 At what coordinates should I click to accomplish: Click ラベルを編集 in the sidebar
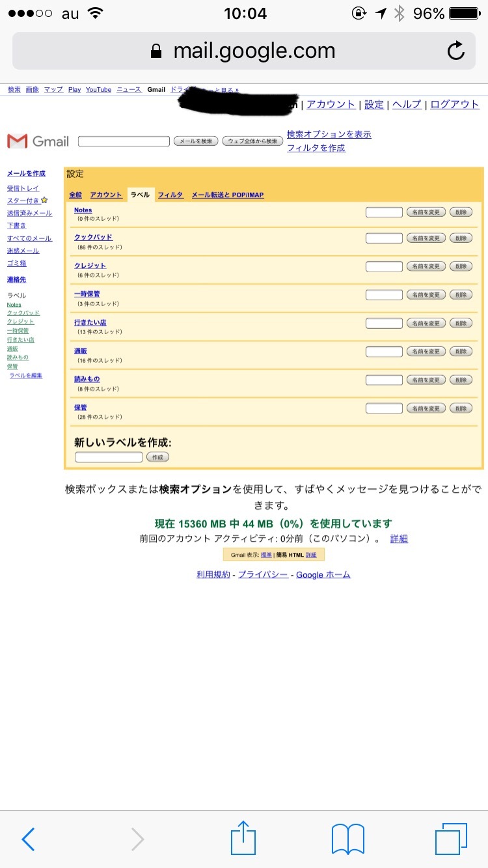coord(25,375)
